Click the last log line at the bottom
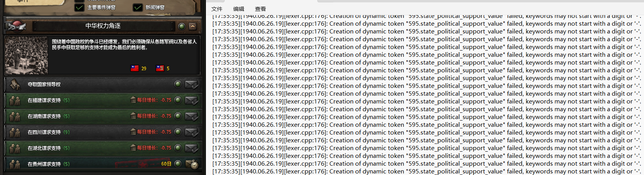 pyautogui.click(x=426, y=171)
